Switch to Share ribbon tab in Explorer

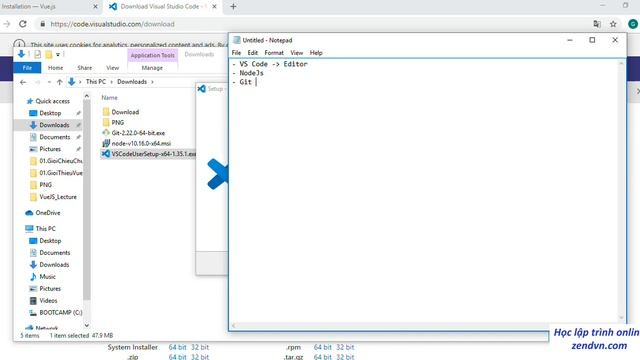click(x=84, y=68)
